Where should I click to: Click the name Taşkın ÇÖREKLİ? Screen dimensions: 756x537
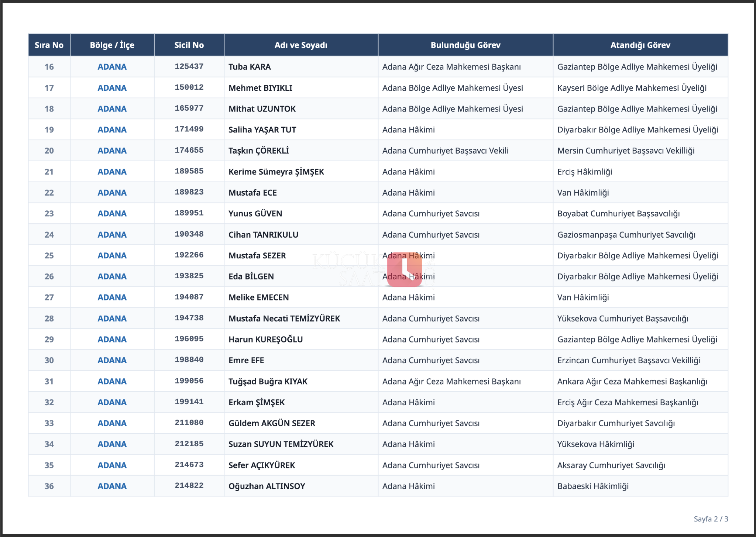(x=259, y=151)
